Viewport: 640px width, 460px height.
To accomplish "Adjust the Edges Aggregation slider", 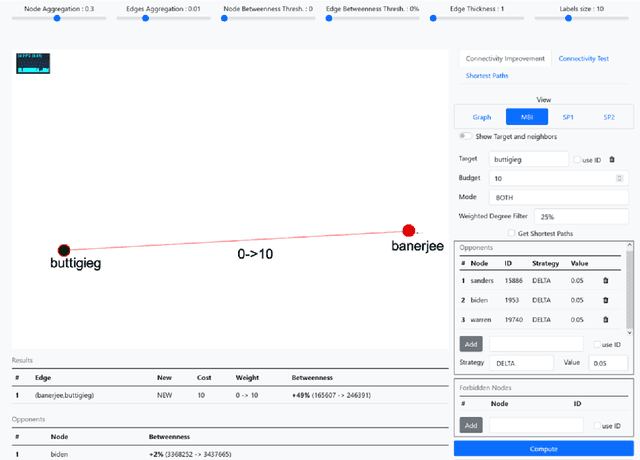I will [x=163, y=18].
